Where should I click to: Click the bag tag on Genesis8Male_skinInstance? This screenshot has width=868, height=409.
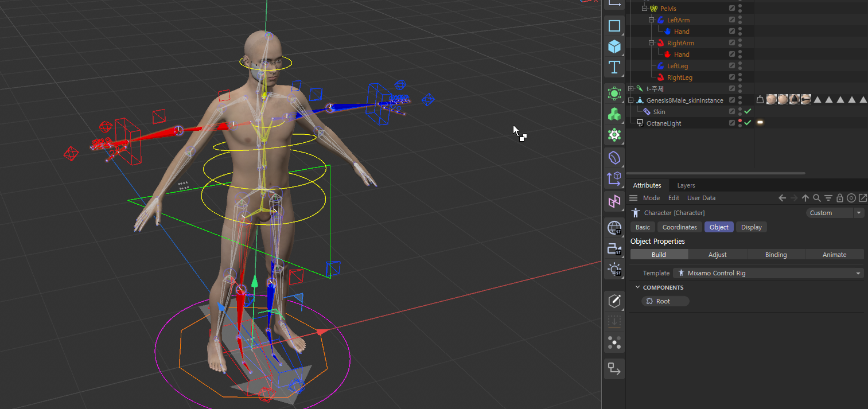coord(760,100)
